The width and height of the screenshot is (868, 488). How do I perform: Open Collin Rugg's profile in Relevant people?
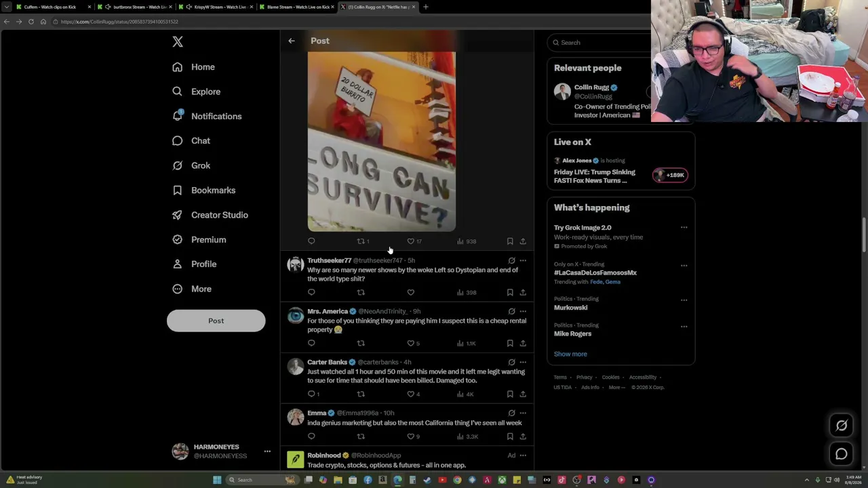pos(591,87)
